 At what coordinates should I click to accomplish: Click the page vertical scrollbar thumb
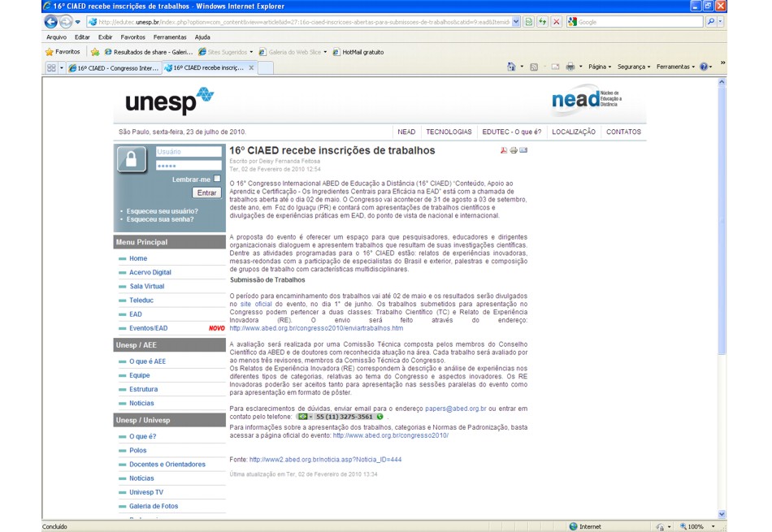[722, 220]
